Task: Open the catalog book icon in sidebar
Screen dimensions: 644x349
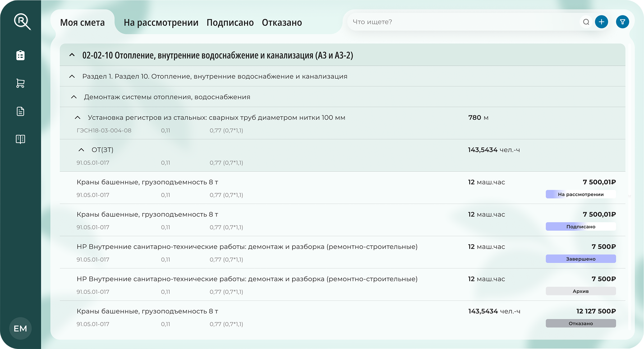Action: (20, 139)
